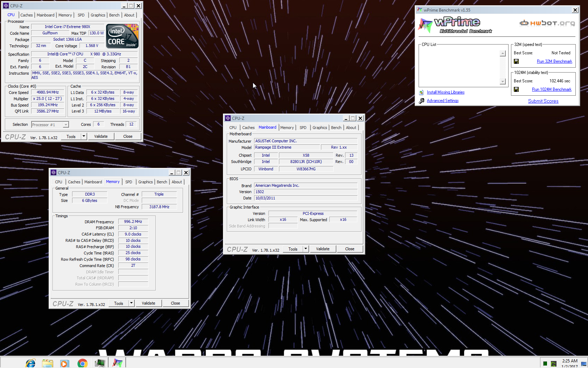Open Tools dropdown arrow in Mainboard window
588x368 pixels.
306,249
